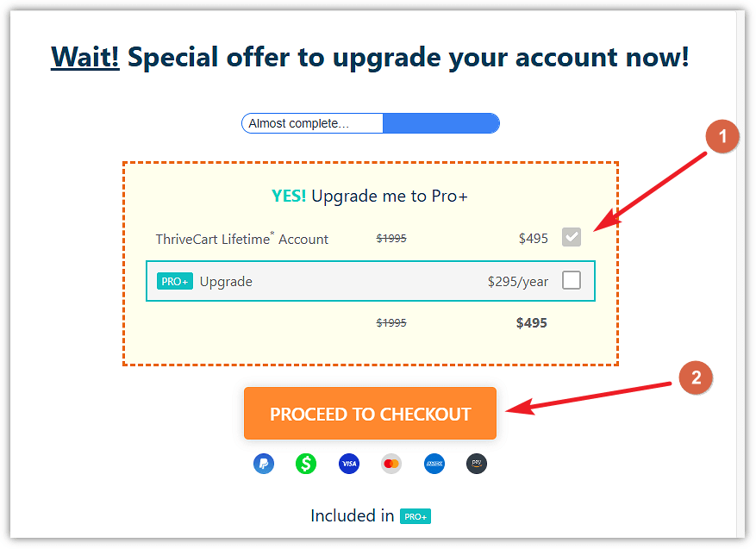Image resolution: width=756 pixels, height=549 pixels.
Task: Click the PROCEED TO CHECKOUT button
Action: click(x=370, y=413)
